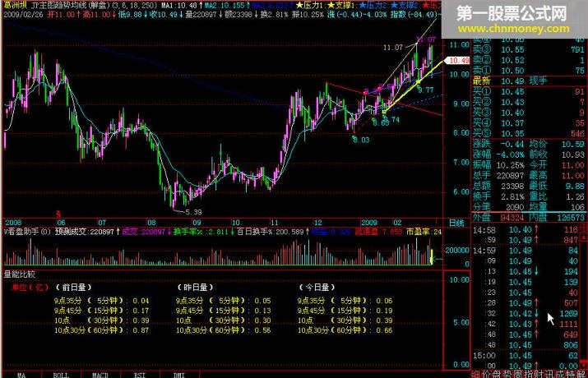Viewport: 588px width, 378px height.
Task: Select the 卖③ 10.55 order row
Action: [x=528, y=49]
